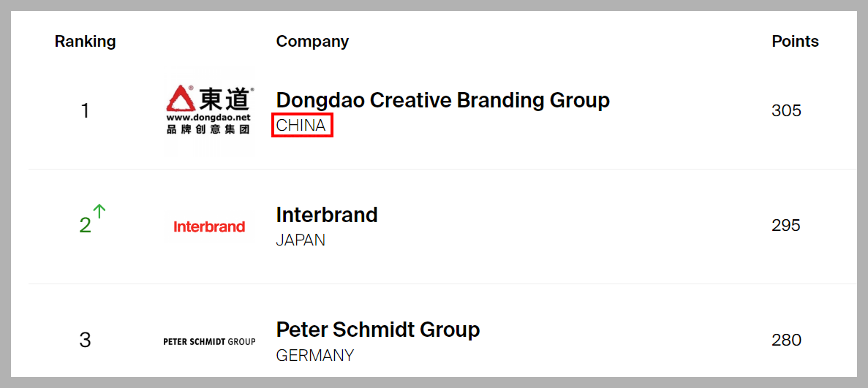Viewport: 868px width, 388px height.
Task: Click the Company column header
Action: 312,42
